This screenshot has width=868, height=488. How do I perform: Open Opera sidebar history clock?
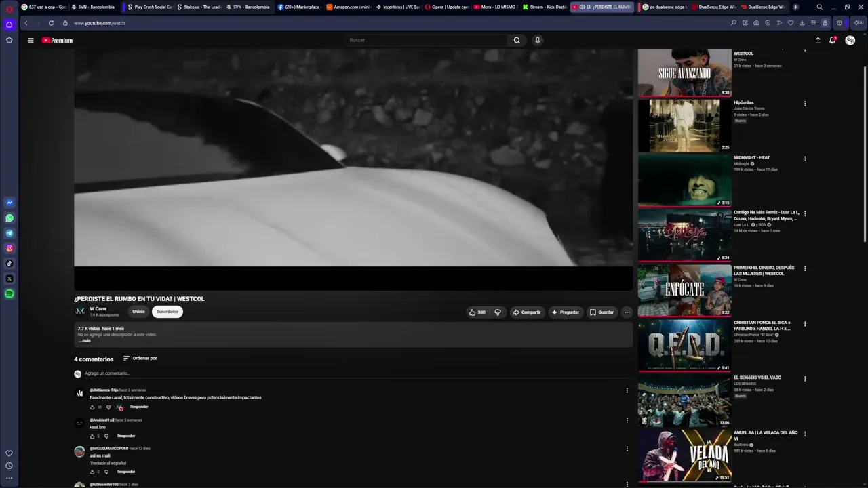pyautogui.click(x=9, y=466)
